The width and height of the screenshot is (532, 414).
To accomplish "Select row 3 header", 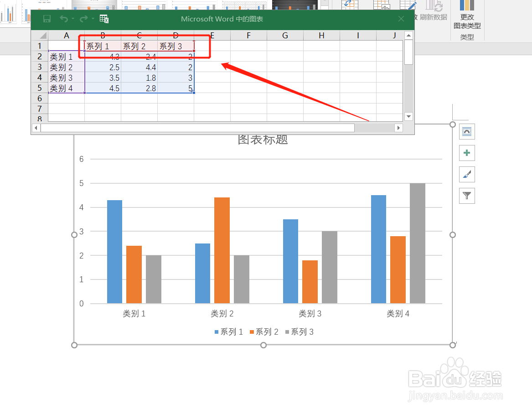I will (40, 67).
